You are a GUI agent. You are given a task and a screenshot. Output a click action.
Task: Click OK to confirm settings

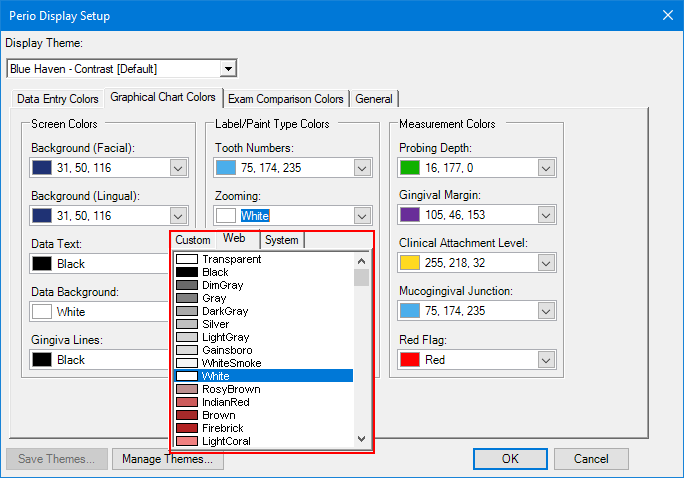[x=510, y=459]
